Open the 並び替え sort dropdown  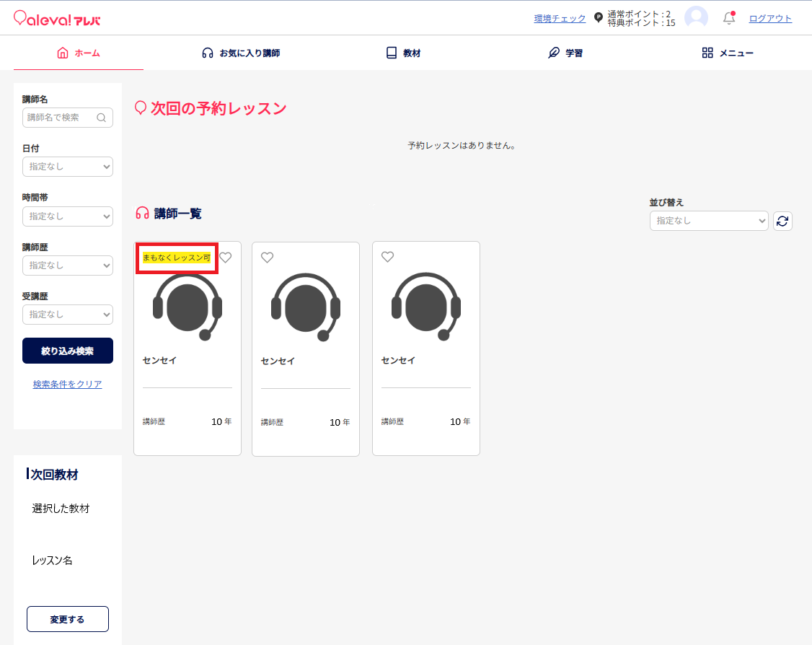(x=709, y=221)
